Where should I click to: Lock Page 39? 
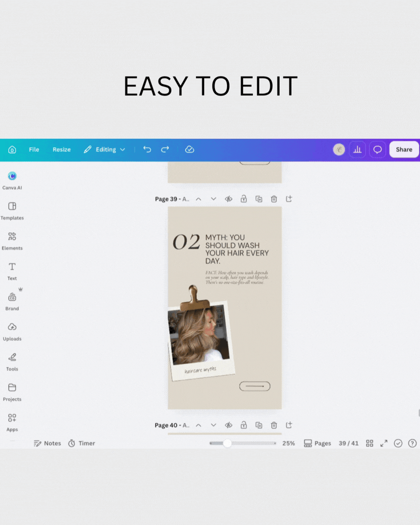pyautogui.click(x=244, y=199)
